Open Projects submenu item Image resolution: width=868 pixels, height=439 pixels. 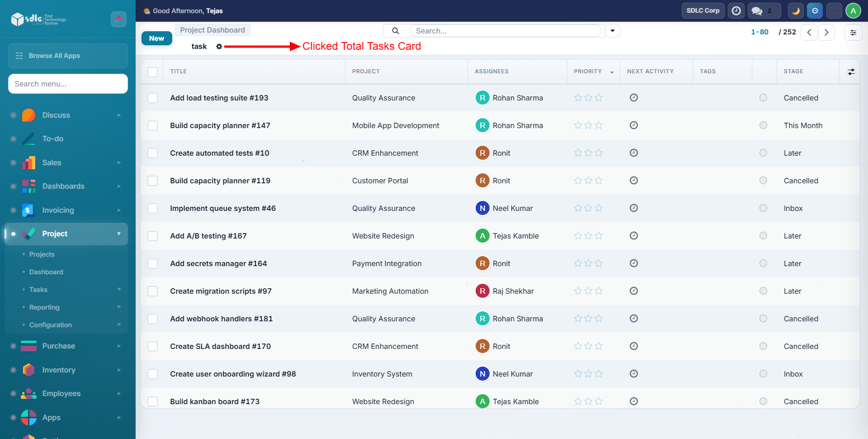tap(42, 254)
